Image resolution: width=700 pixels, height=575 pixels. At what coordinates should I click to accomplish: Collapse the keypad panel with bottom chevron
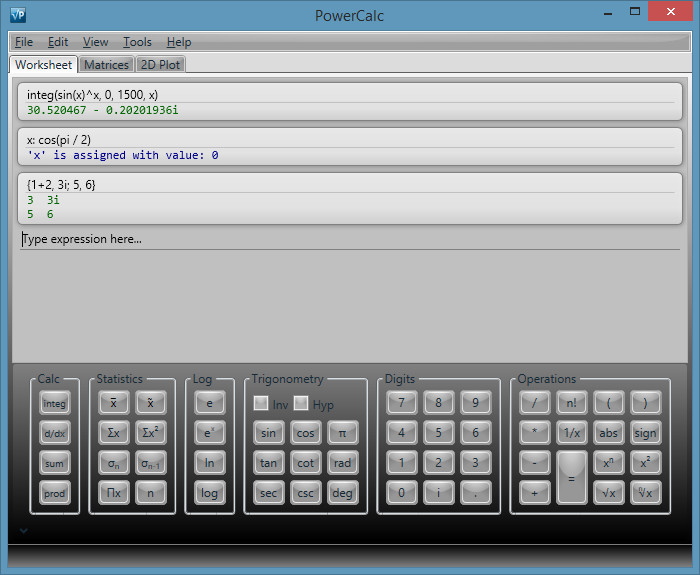tap(24, 530)
